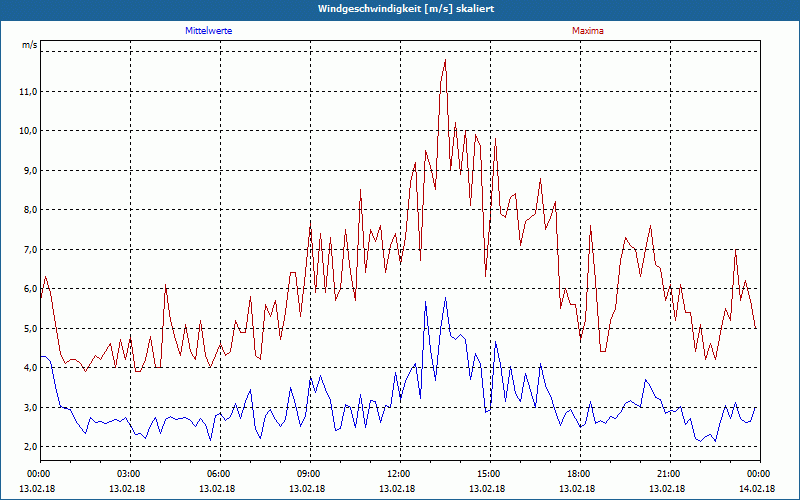The image size is (800, 500).
Task: Click the 21:00 time axis label
Action: [670, 473]
